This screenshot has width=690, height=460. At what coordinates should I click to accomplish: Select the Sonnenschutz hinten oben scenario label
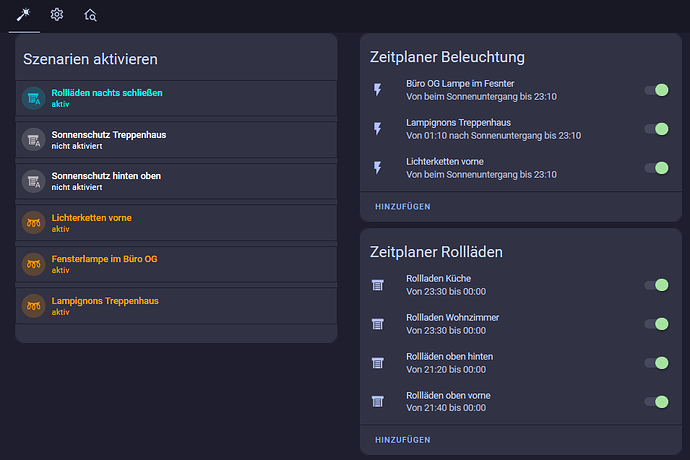106,176
